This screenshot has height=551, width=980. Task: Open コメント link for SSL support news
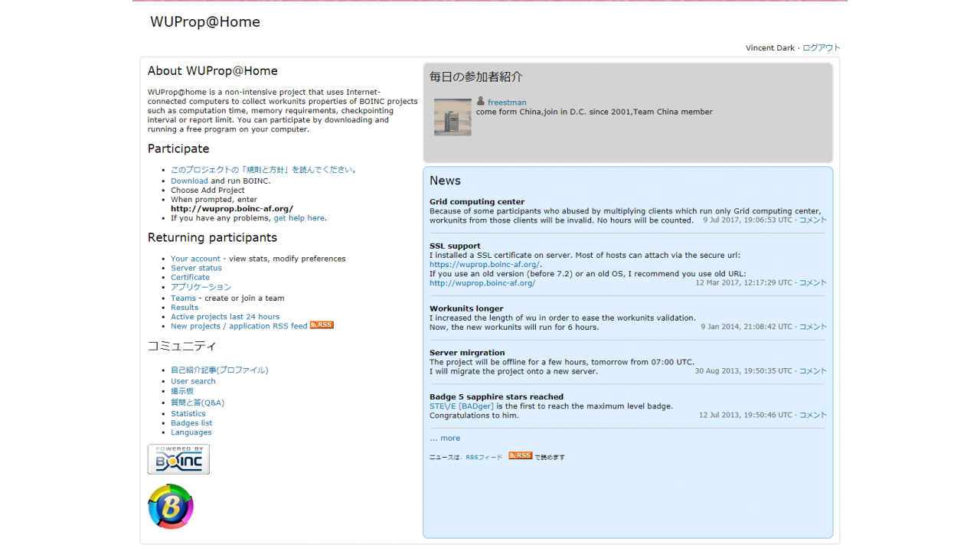point(813,283)
